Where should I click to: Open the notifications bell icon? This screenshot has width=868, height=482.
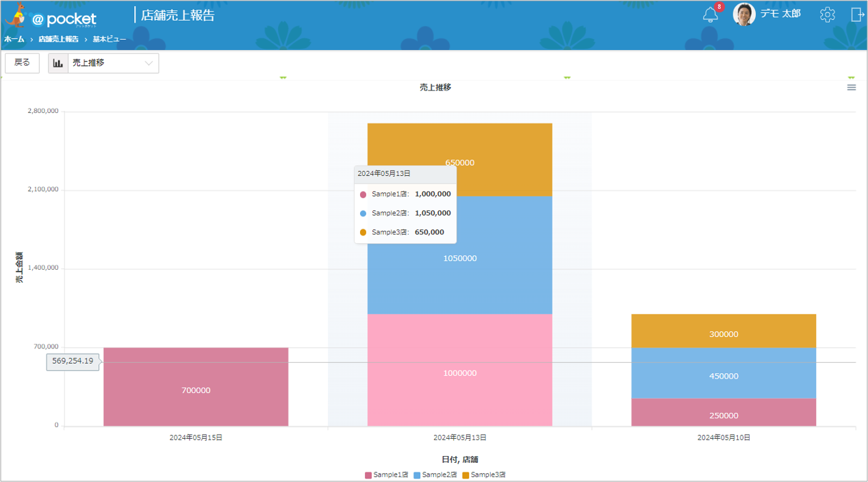point(711,15)
